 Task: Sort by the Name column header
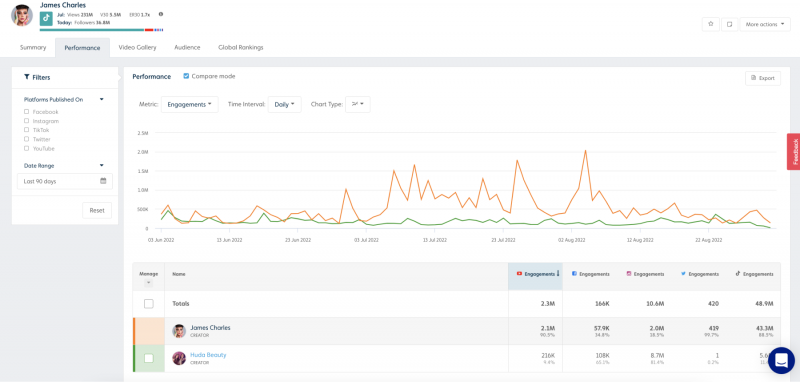[179, 274]
